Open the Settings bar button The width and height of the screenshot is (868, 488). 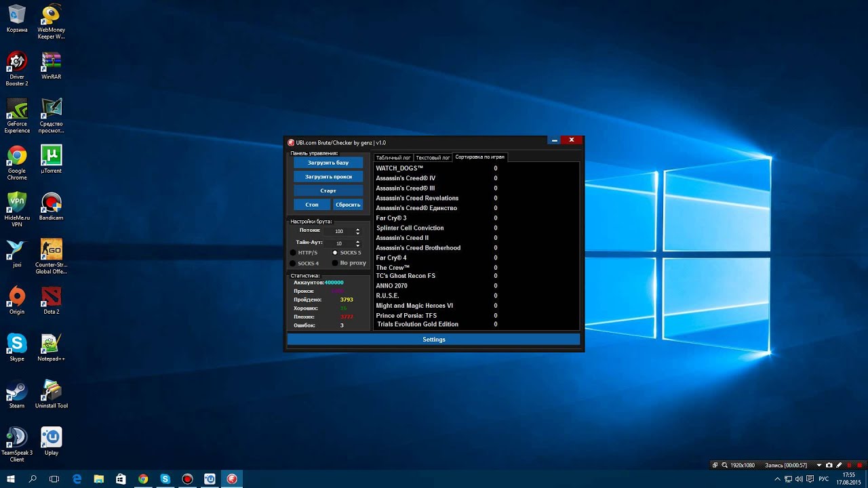[434, 339]
